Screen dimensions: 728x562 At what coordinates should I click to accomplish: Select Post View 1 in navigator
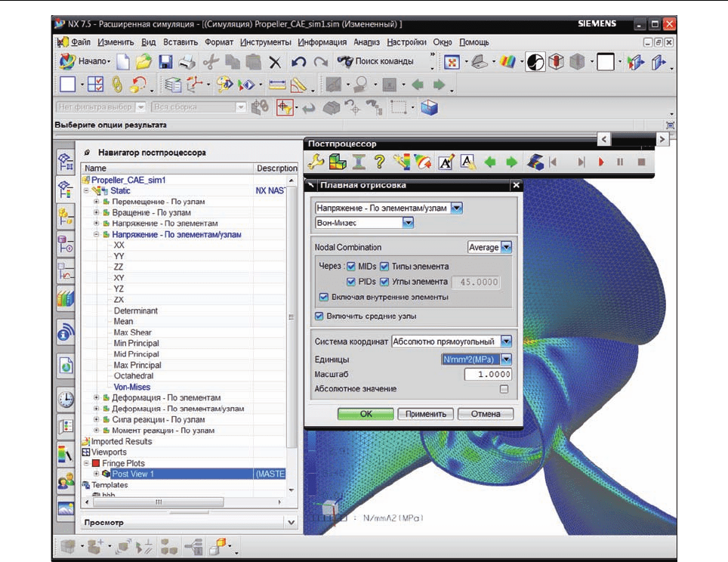pyautogui.click(x=133, y=474)
